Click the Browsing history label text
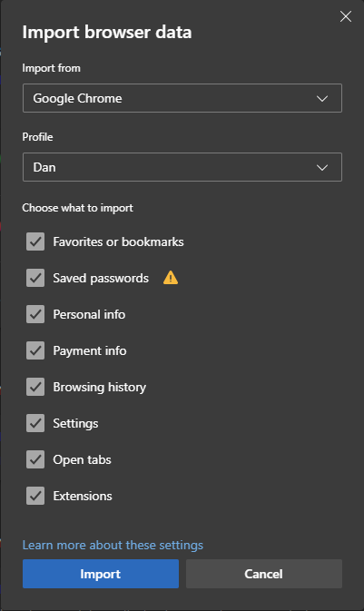 (x=100, y=387)
